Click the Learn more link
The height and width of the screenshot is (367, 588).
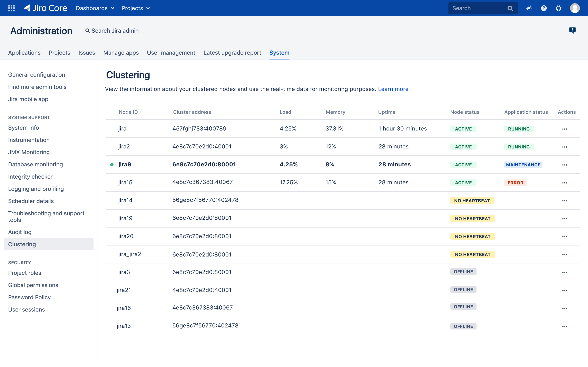point(393,89)
